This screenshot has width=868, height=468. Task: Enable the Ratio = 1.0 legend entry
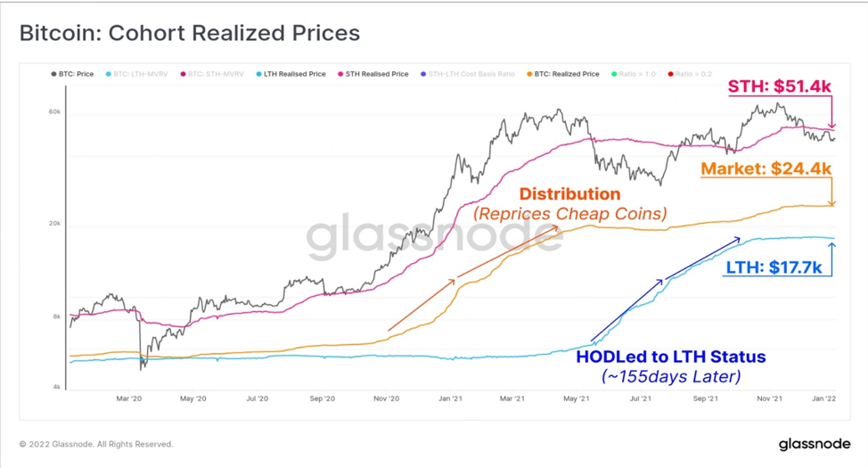tap(634, 74)
